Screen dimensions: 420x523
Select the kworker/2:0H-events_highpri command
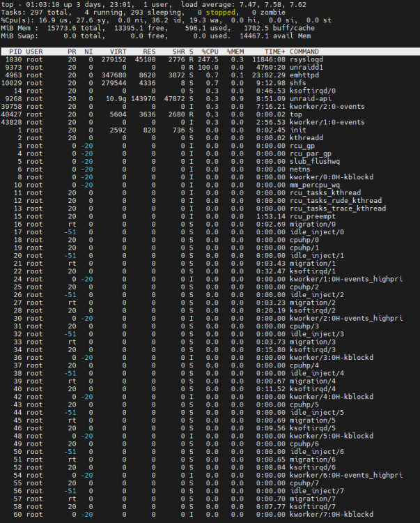coord(346,318)
